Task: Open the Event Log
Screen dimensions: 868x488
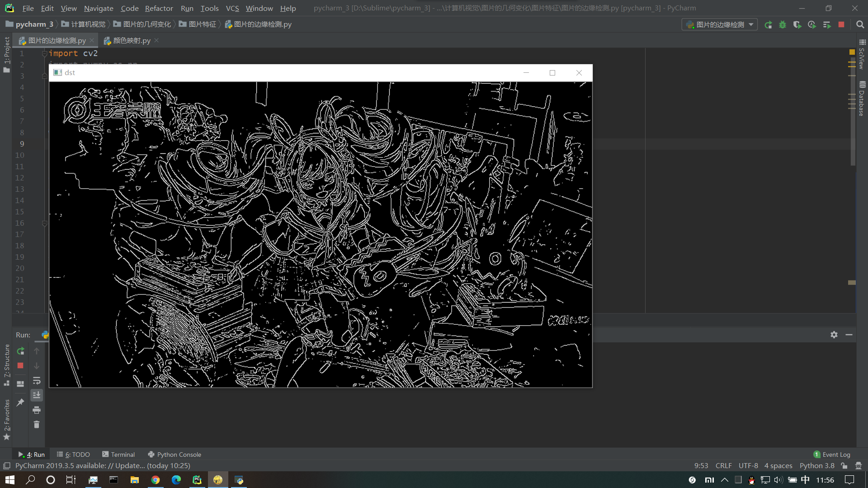Action: 832,455
